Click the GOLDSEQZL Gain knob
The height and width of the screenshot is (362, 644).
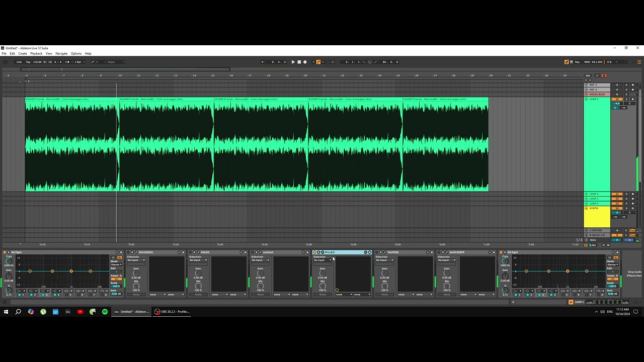(x=136, y=274)
